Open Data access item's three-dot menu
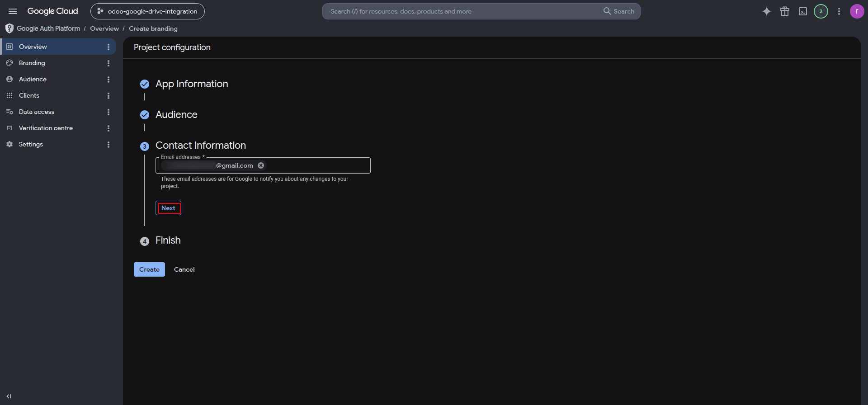868x405 pixels. [108, 112]
